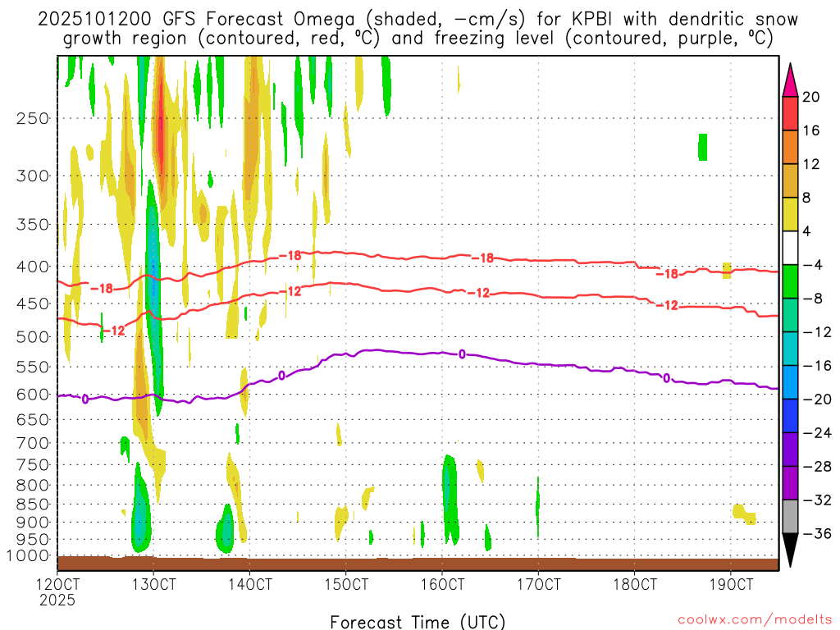Viewport: 840px width, 630px height.
Task: Click the 170CT time axis label
Action: (x=538, y=584)
